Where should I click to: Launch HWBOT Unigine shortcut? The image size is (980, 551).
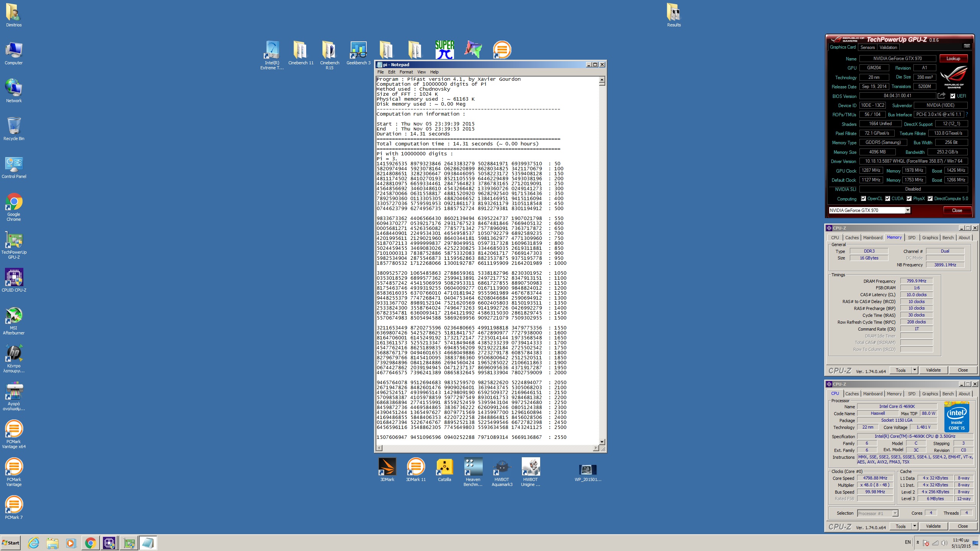531,472
